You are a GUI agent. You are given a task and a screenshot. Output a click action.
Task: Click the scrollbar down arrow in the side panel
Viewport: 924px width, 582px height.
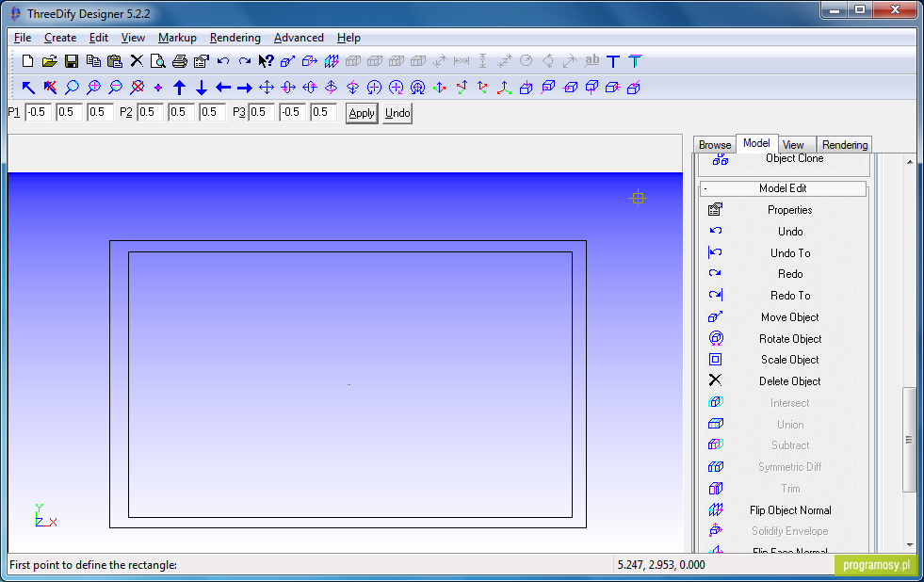click(909, 545)
